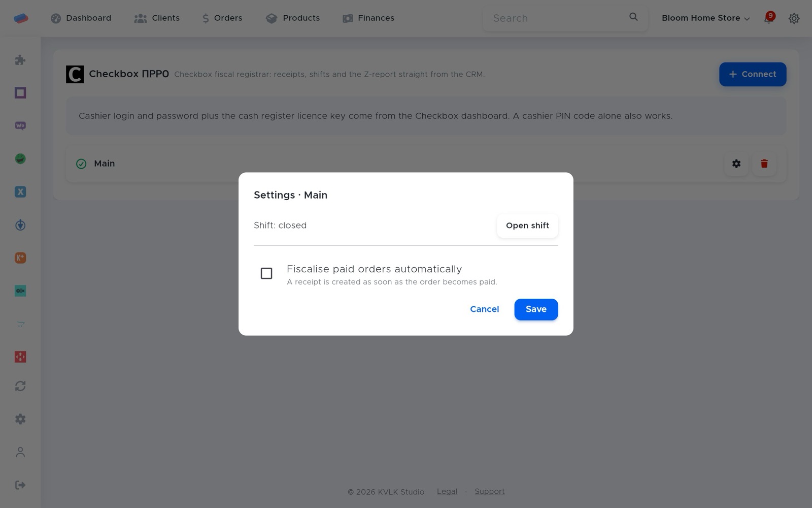
Task: Click the cashier login info banner text
Action: [376, 116]
